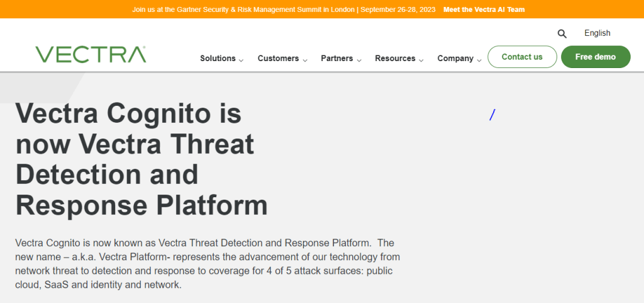Expand the Company chevron arrow
Image resolution: width=644 pixels, height=303 pixels.
point(479,60)
